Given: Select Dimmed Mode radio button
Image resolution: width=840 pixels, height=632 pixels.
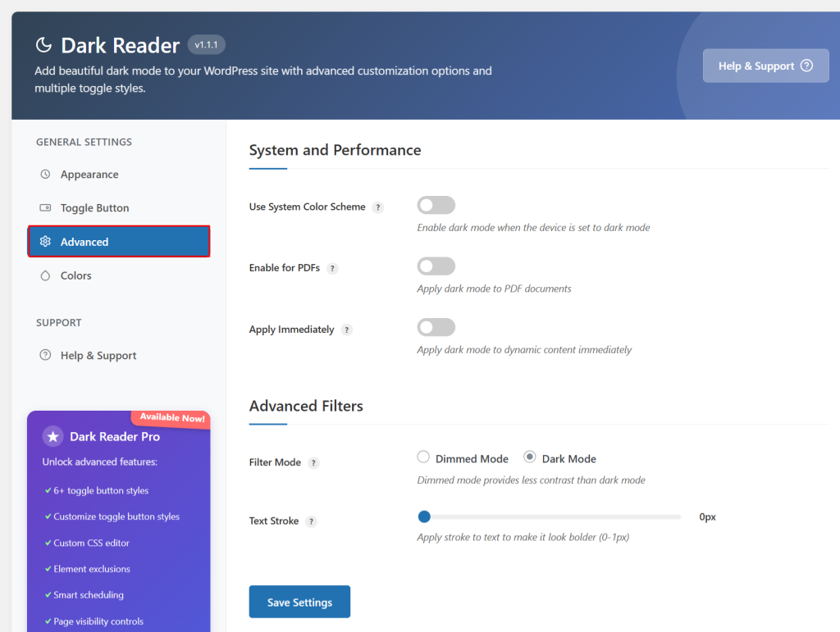Looking at the screenshot, I should coord(423,457).
